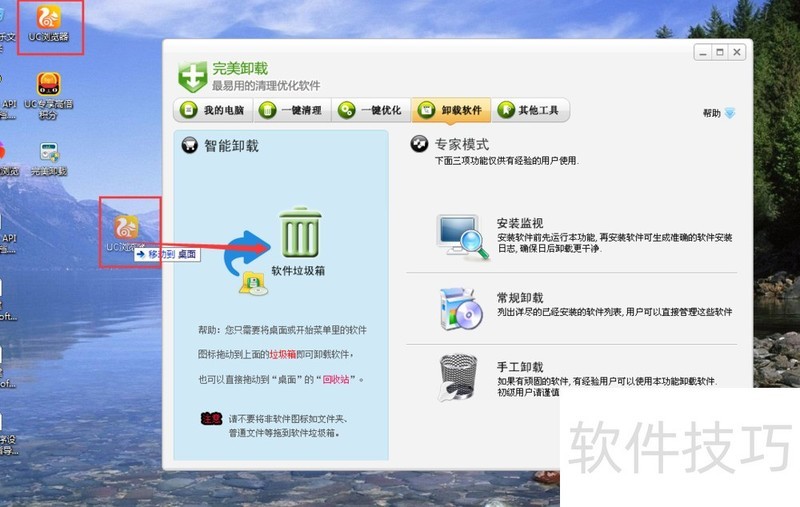This screenshot has height=507, width=800.
Task: Click the 智能卸载 header icon
Action: (188, 146)
